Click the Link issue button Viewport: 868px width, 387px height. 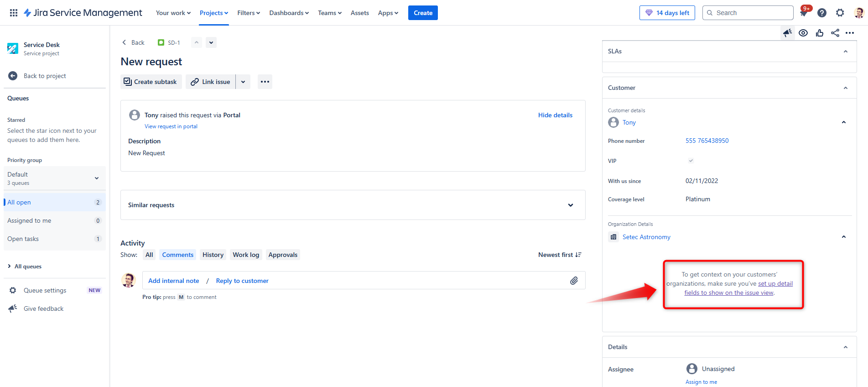(211, 82)
